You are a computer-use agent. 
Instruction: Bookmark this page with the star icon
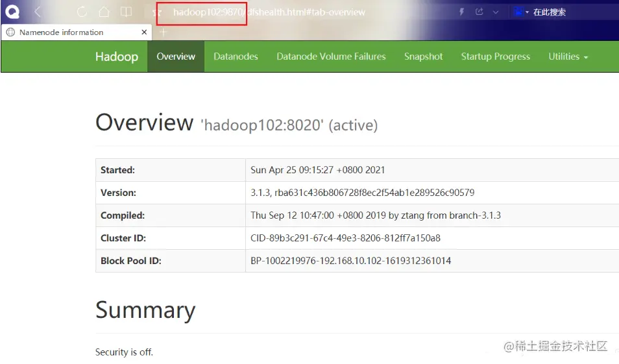pos(157,12)
